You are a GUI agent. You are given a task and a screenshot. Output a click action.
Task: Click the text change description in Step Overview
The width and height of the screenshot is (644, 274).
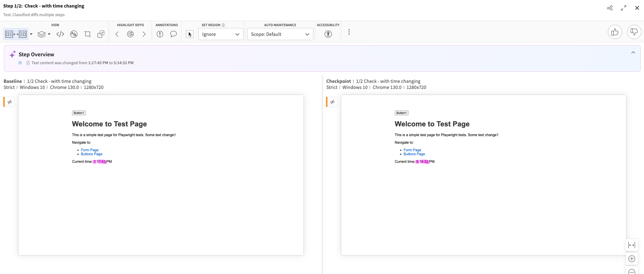[x=82, y=63]
